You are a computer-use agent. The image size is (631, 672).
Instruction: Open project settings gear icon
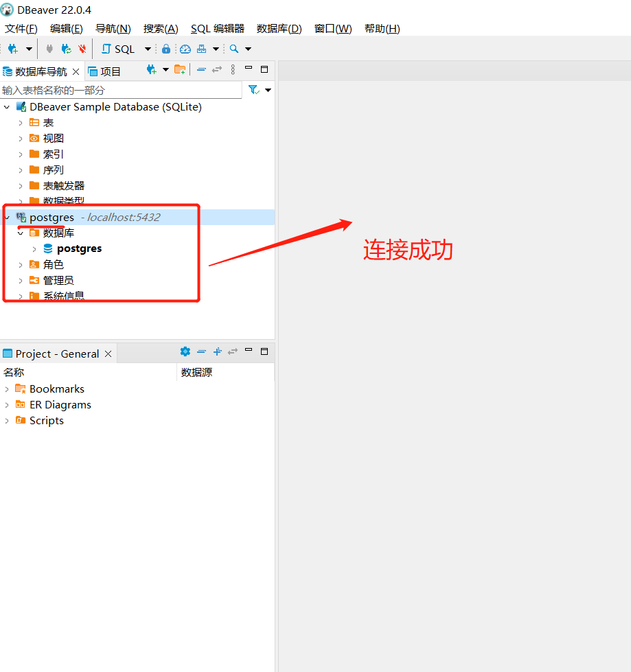pos(185,351)
